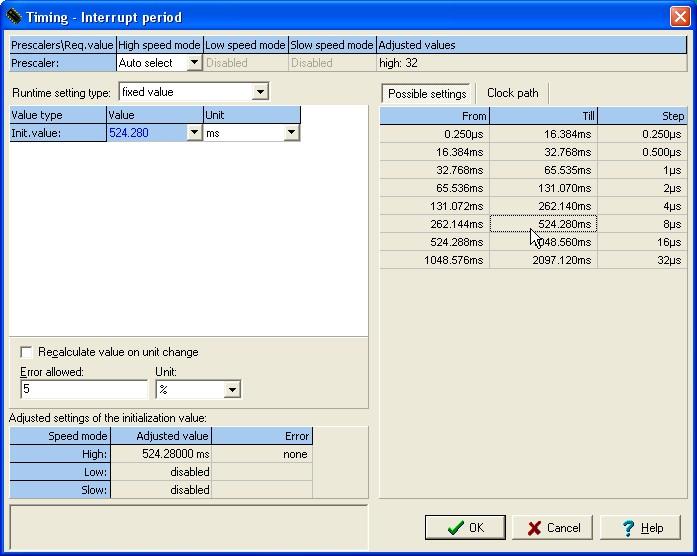Close the Timing dialog window

click(x=680, y=17)
